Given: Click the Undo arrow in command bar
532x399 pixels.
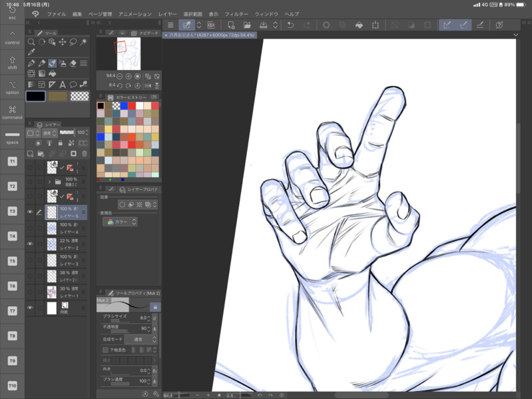Looking at the screenshot, I should [x=290, y=25].
